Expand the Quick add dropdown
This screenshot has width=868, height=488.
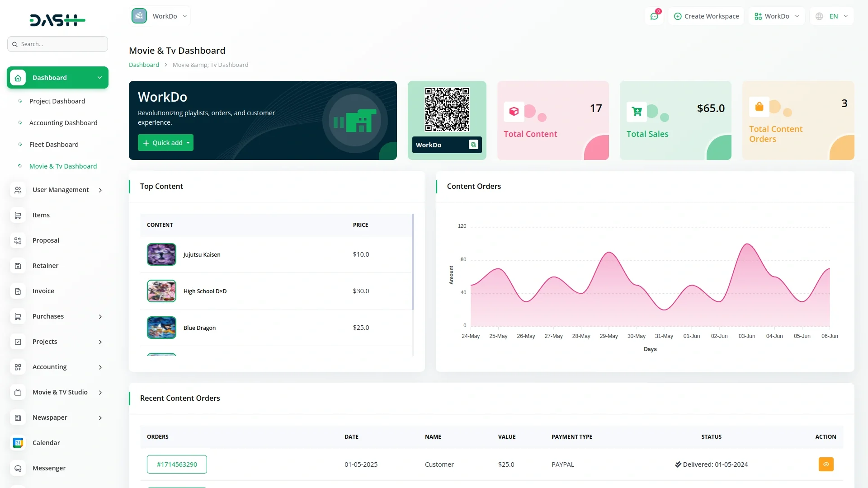tap(165, 143)
